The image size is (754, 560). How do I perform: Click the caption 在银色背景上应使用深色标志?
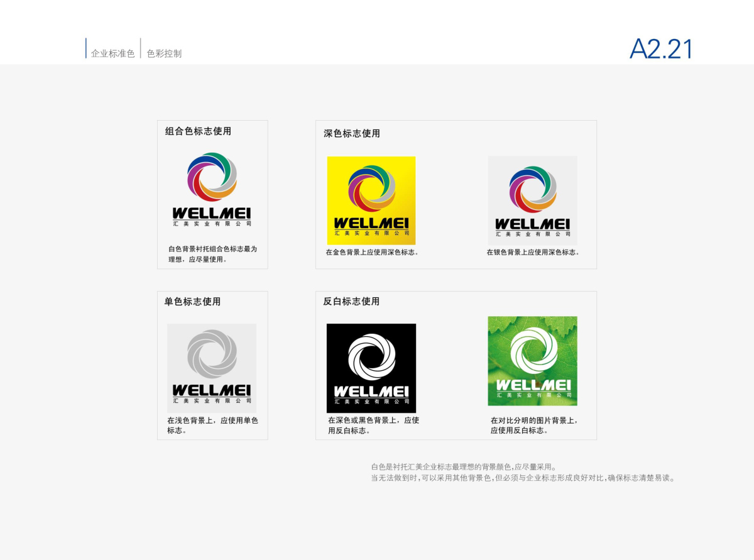click(x=533, y=253)
